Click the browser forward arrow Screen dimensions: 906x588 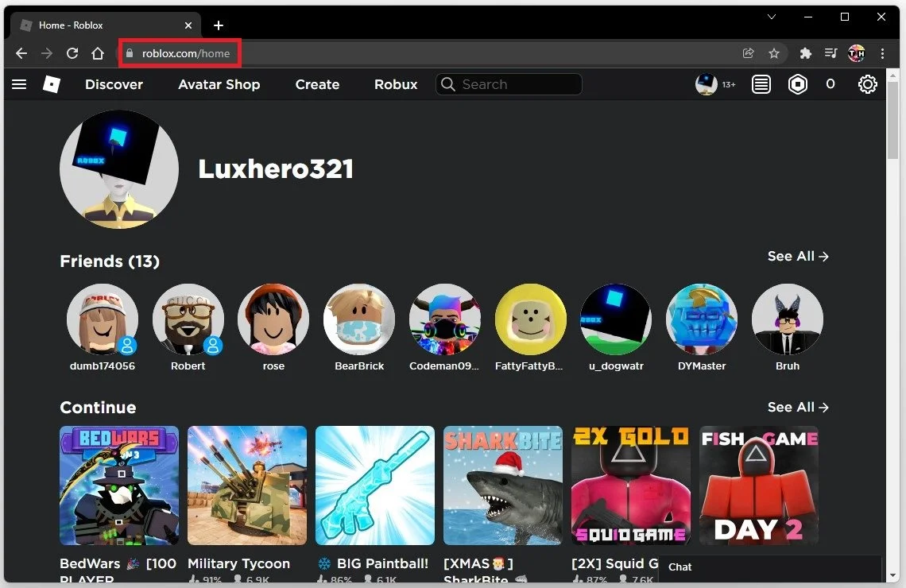point(47,53)
